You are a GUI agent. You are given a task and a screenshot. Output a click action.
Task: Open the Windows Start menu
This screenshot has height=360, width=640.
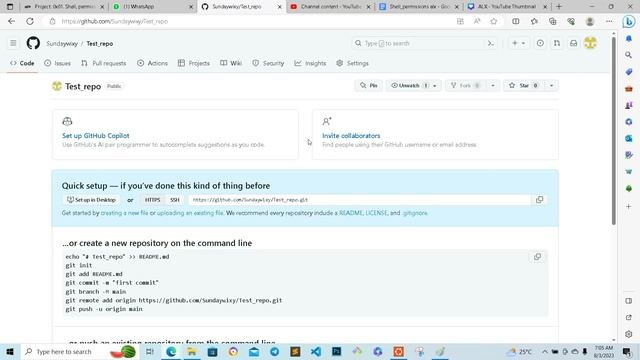pos(10,351)
